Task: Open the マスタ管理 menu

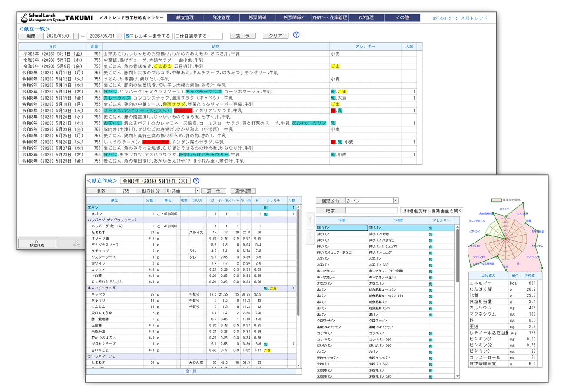Action: click(366, 18)
